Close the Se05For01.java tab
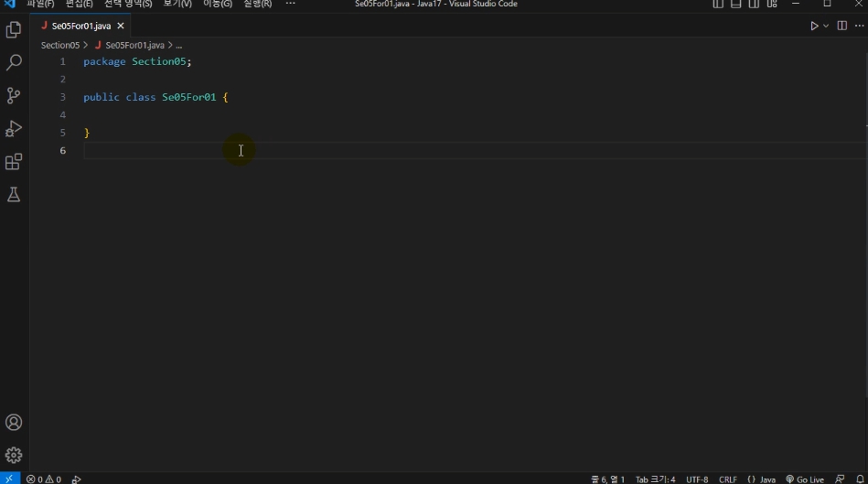 (x=121, y=26)
